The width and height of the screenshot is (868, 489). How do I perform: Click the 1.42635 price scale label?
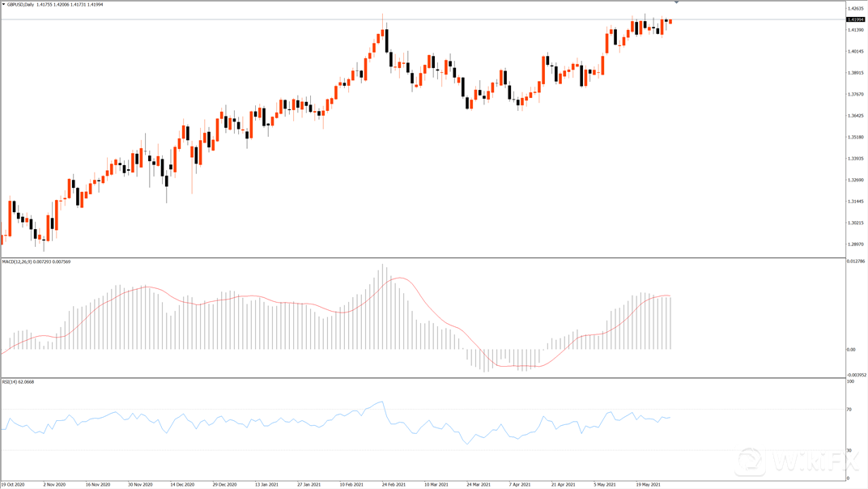pyautogui.click(x=854, y=9)
